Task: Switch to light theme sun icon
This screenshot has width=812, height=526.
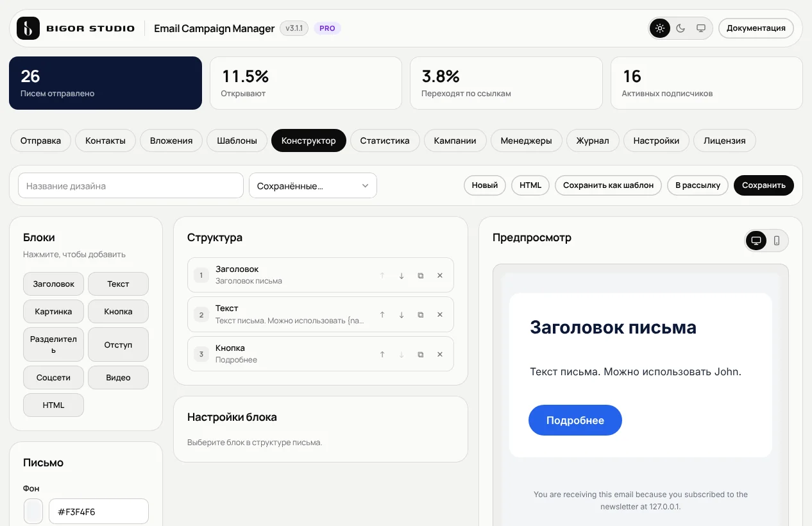Action: point(659,28)
